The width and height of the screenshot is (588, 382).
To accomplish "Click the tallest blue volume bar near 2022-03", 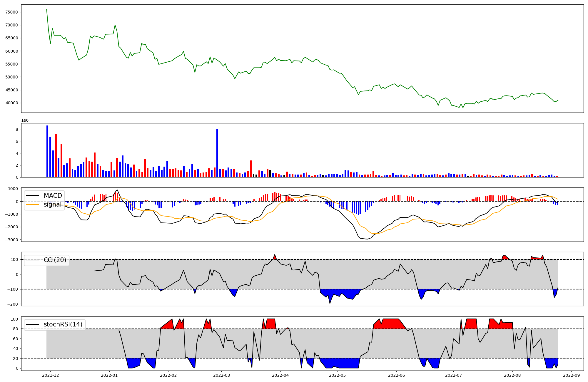I will [217, 153].
